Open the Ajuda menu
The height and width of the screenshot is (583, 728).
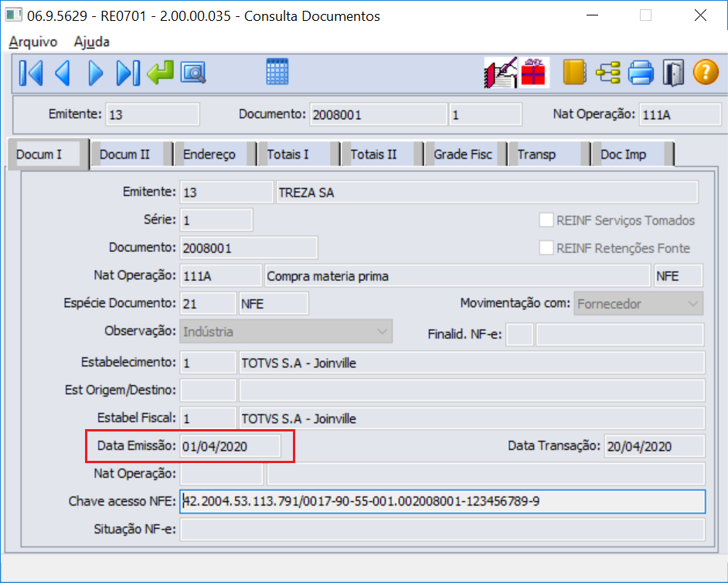pyautogui.click(x=91, y=42)
